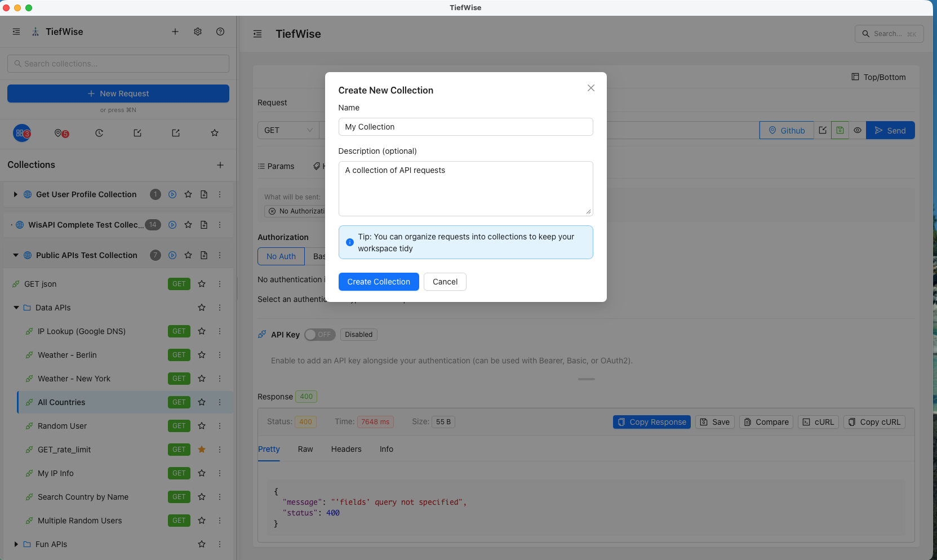Open Multiple Random Users request

[79, 521]
